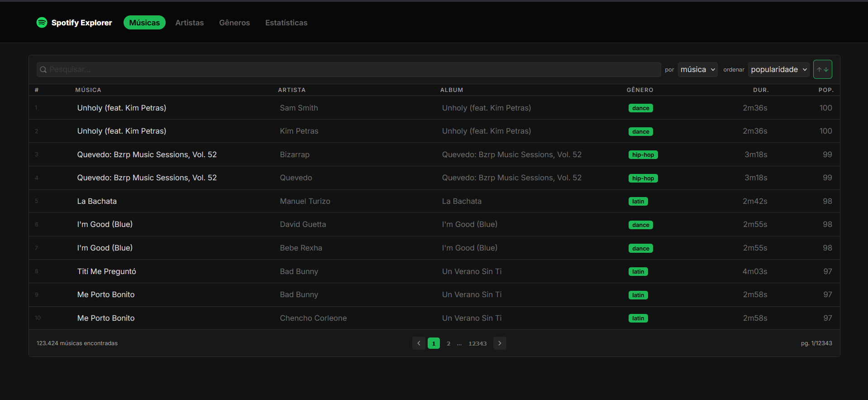
Task: Open I'm Good (Blue) song in David Guetta row
Action: 105,224
